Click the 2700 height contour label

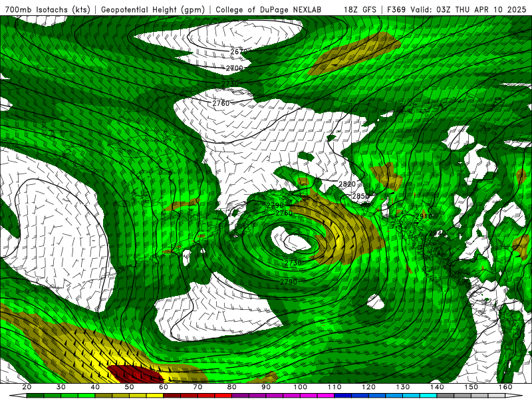click(x=235, y=68)
